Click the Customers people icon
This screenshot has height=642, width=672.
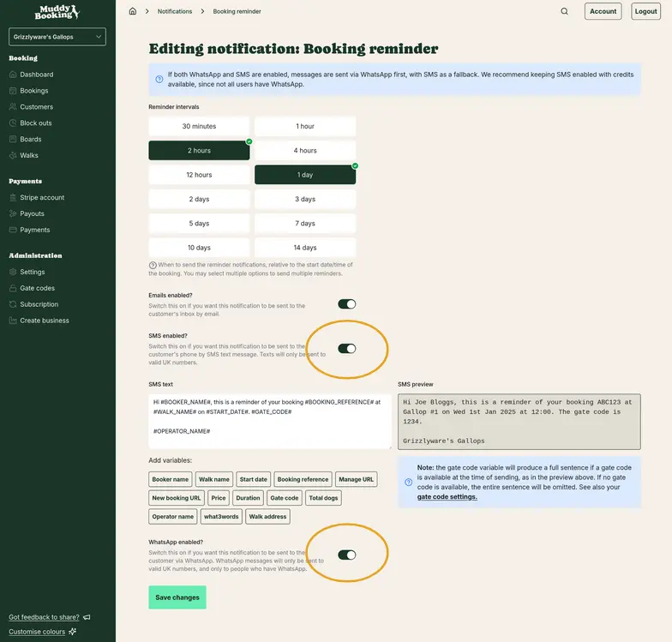13,106
